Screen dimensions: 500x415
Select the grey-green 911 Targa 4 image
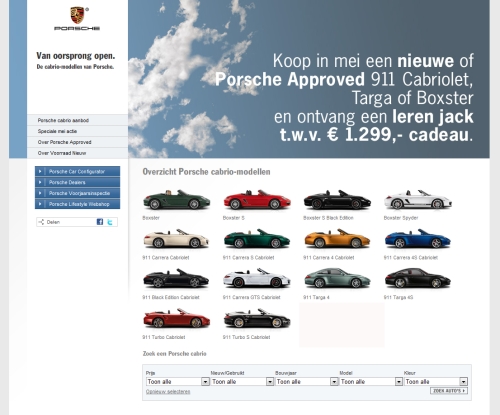pos(337,278)
